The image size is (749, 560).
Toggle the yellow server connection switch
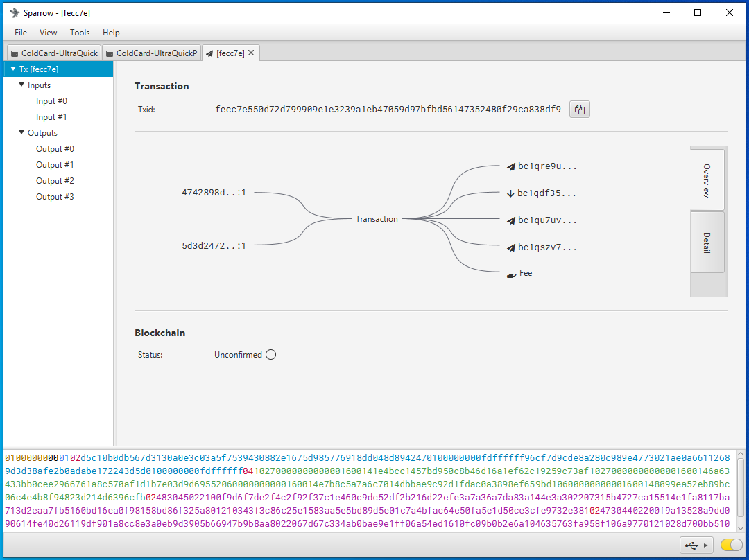(x=732, y=545)
